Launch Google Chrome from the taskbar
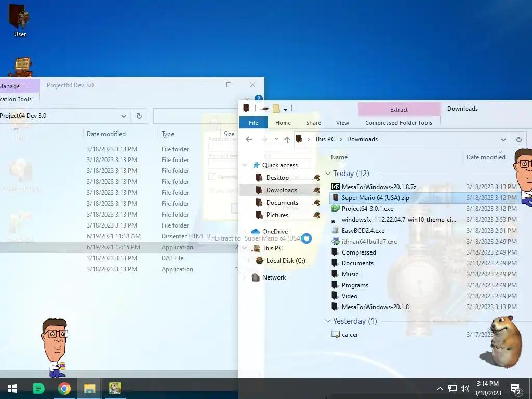532x399 pixels. [64, 389]
